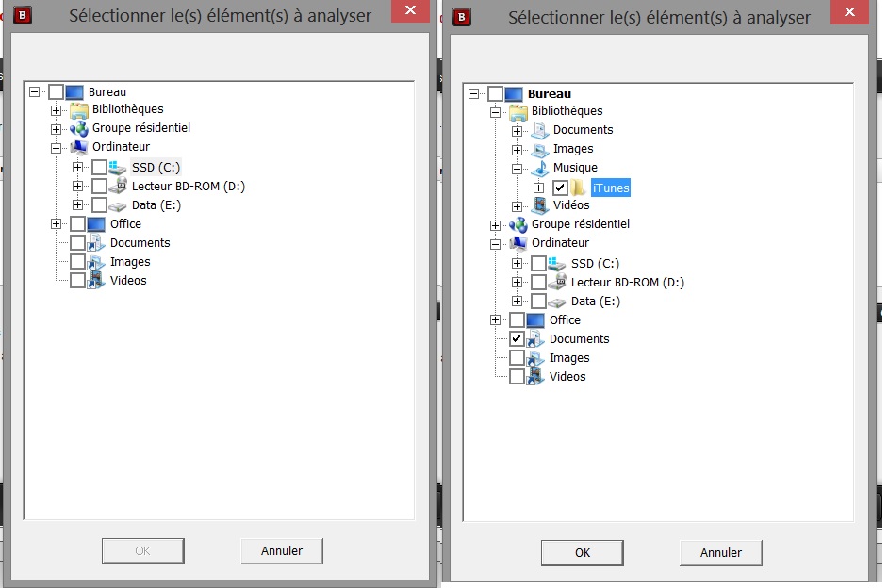Viewport: 888px width, 588px height.
Task: Expand SSD (C:) node in left window
Action: coord(77,167)
